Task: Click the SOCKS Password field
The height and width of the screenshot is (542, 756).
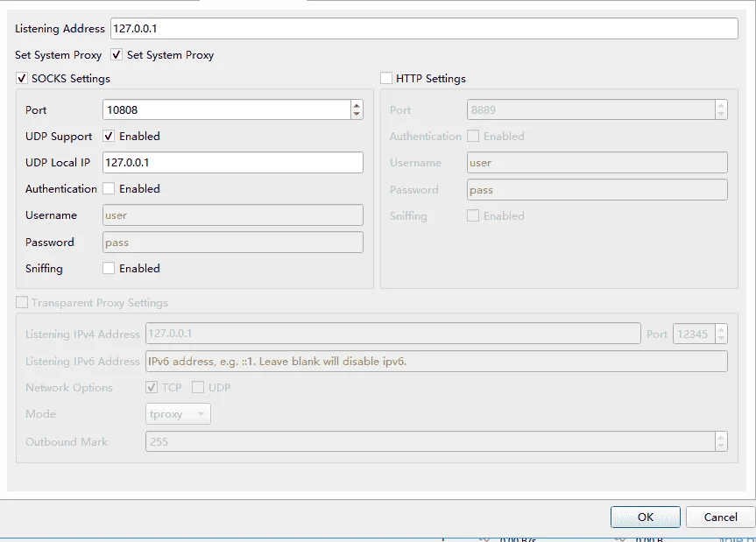Action: pyautogui.click(x=233, y=242)
